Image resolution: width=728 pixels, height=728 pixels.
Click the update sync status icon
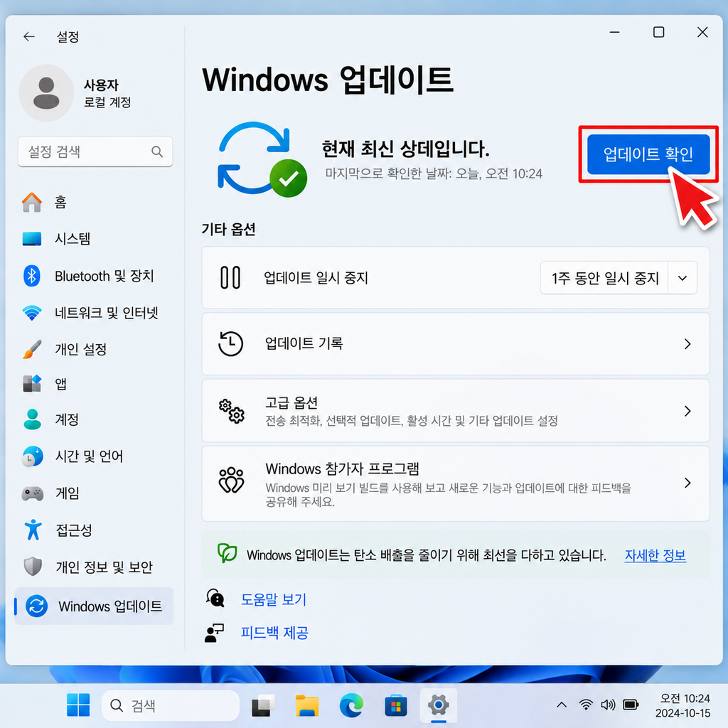[262, 159]
